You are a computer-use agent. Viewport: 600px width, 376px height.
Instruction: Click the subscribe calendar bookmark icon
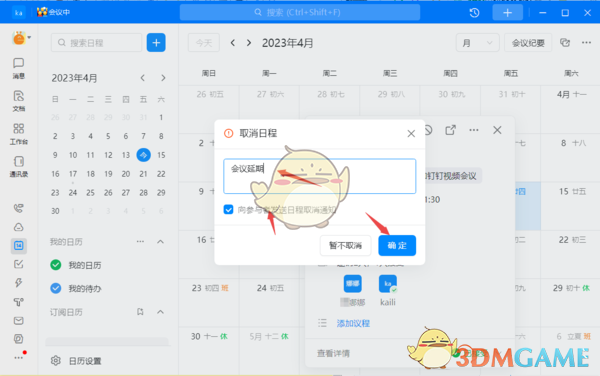click(140, 312)
